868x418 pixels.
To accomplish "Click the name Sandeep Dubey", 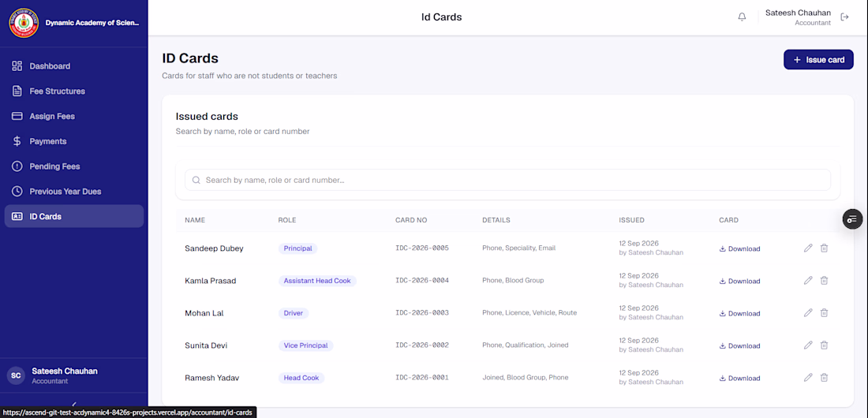I will [214, 248].
